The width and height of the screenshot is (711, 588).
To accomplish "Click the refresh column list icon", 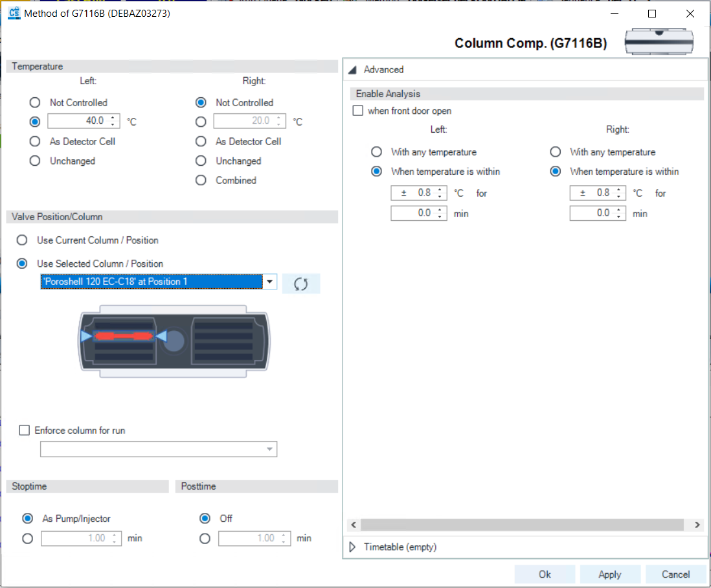I will click(301, 284).
